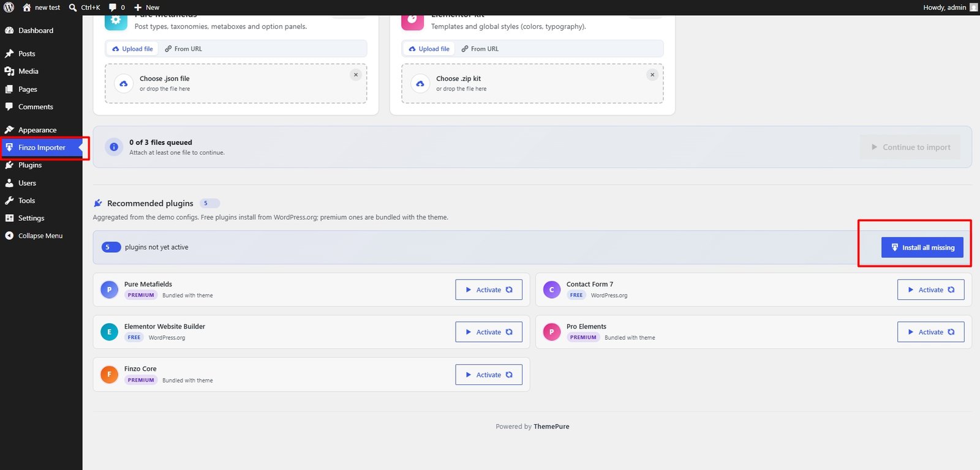Activate the Finzo Core plugin
Screen dimensions: 980x470
pos(489,375)
